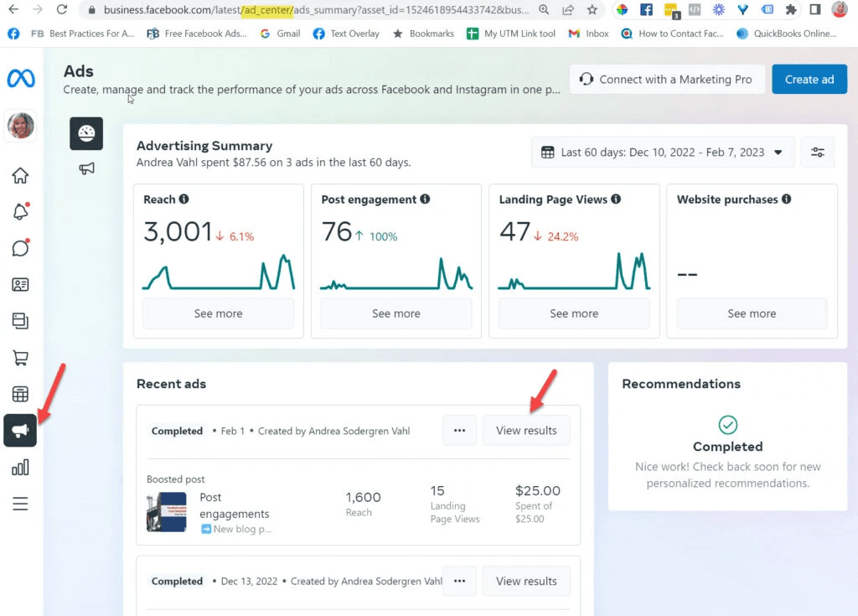Open browser profile avatar at top right
The height and width of the screenshot is (616, 858).
coord(839,9)
